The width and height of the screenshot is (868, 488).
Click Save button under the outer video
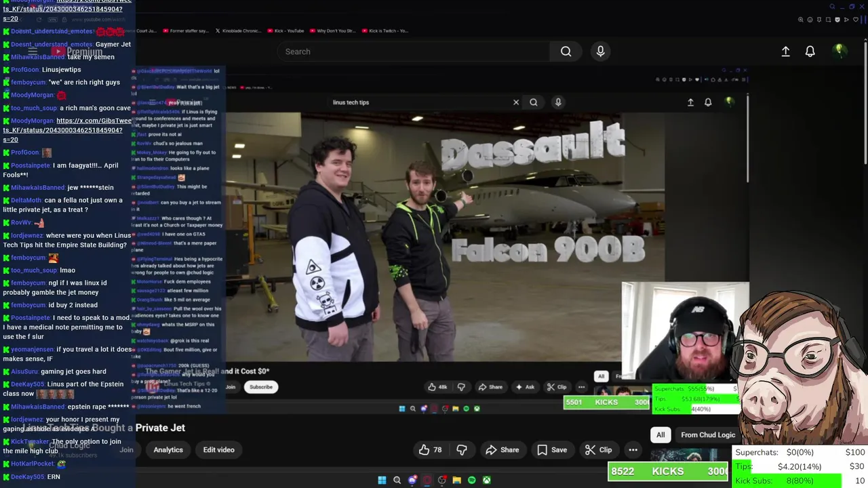click(552, 449)
